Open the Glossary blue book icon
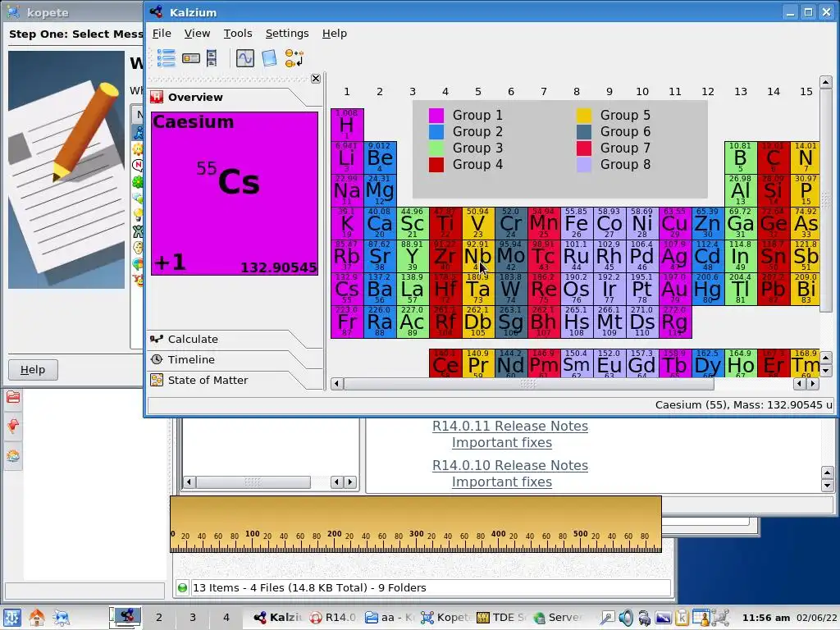The height and width of the screenshot is (630, 840). 269,58
